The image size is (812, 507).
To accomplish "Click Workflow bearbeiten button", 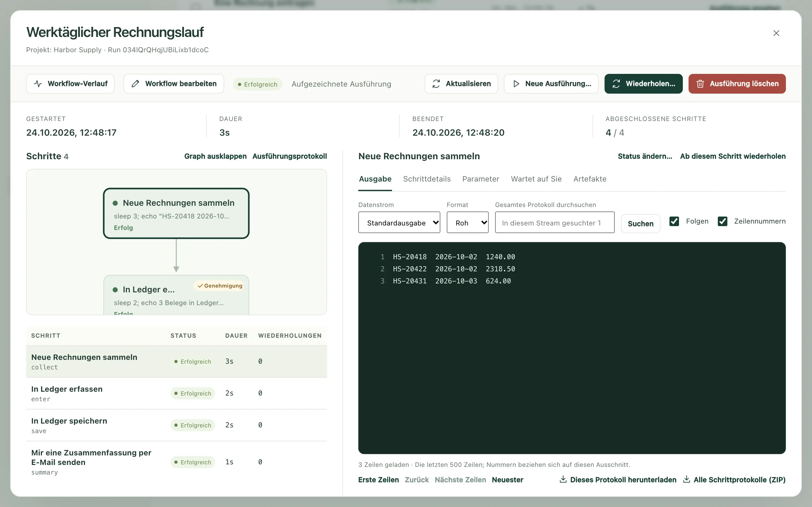I will click(x=173, y=83).
